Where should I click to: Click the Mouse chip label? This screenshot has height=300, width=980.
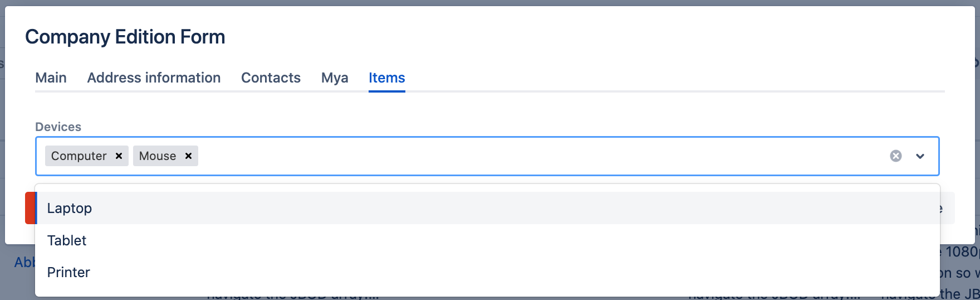tap(158, 156)
